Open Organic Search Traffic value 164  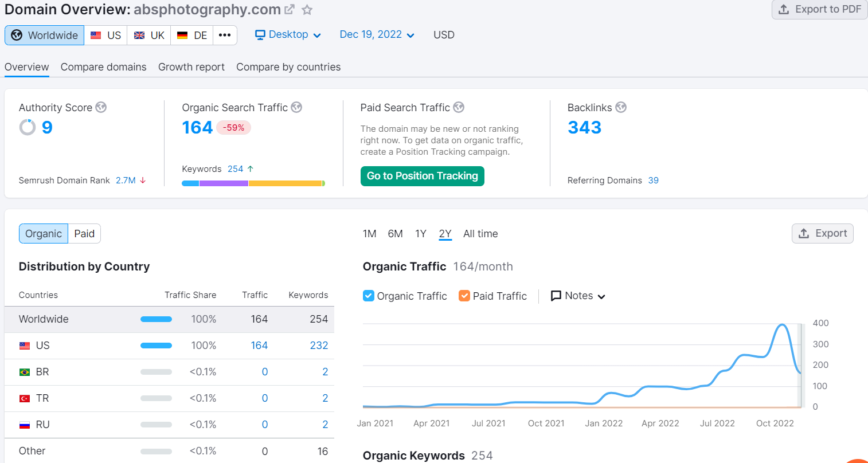[197, 127]
